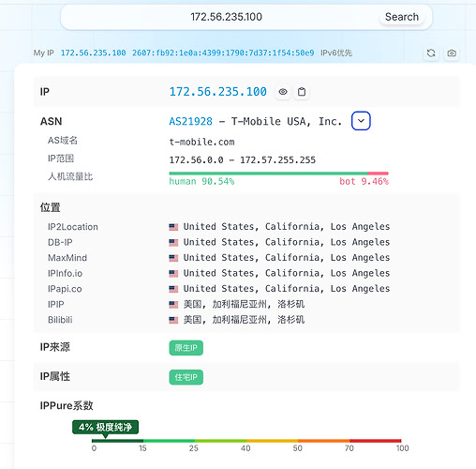
Task: Click the 'T-Mobile USA, Inc.' ASN name
Action: (287, 121)
